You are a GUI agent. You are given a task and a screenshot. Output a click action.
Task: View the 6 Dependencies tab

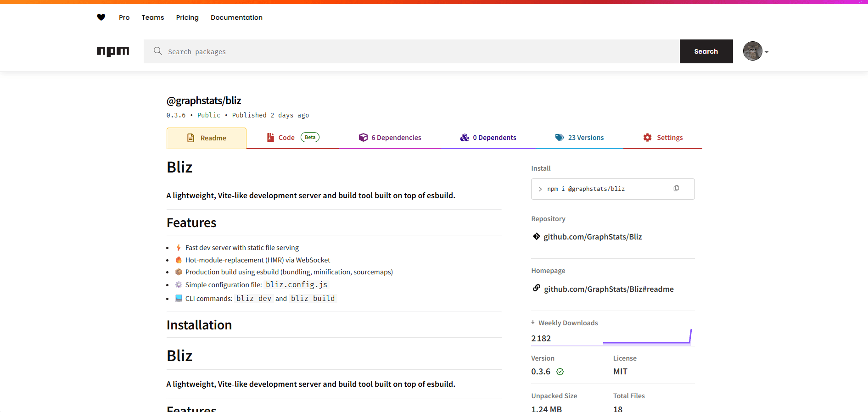[390, 138]
